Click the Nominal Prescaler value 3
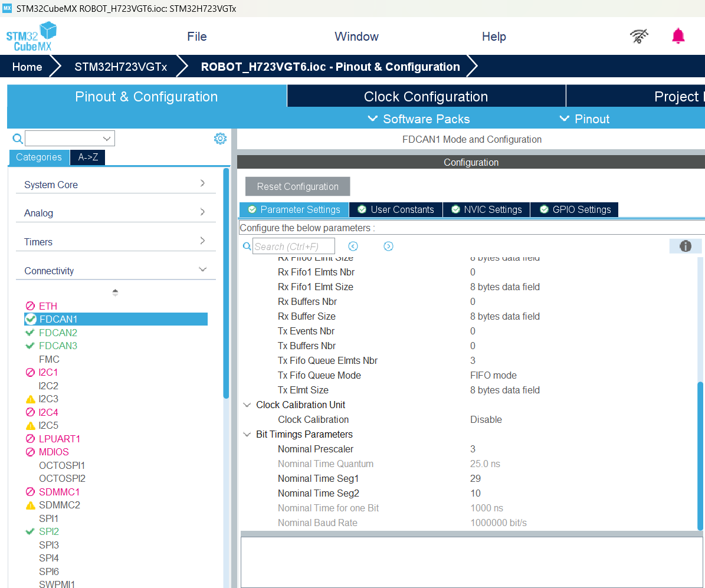The width and height of the screenshot is (705, 588). 473,449
